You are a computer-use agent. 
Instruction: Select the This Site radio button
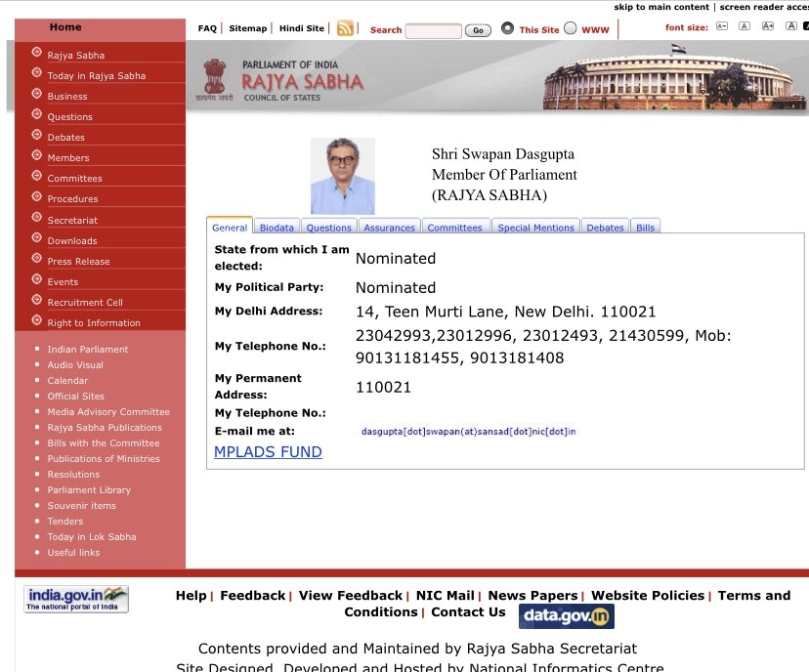pyautogui.click(x=507, y=28)
